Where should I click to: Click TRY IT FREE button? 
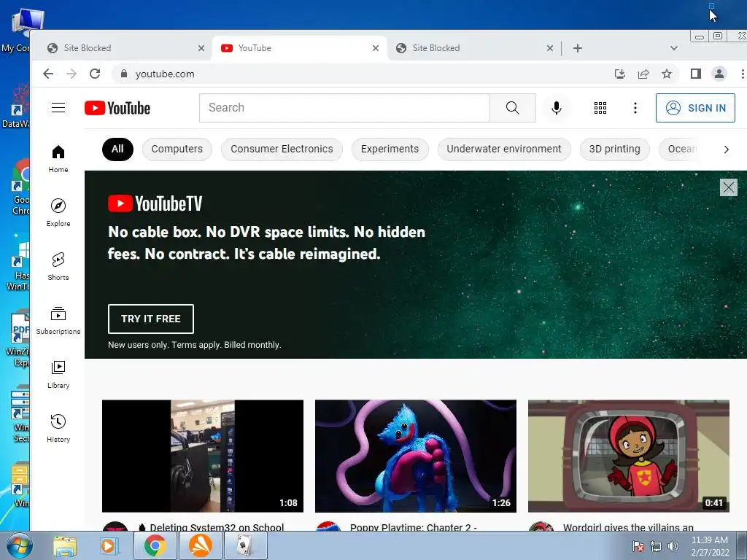[150, 319]
